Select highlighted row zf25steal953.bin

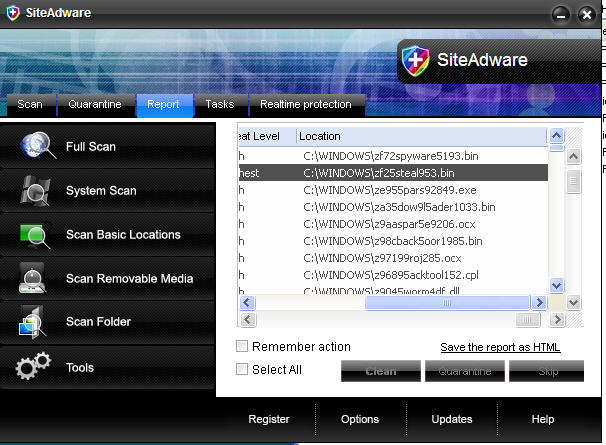pyautogui.click(x=393, y=173)
